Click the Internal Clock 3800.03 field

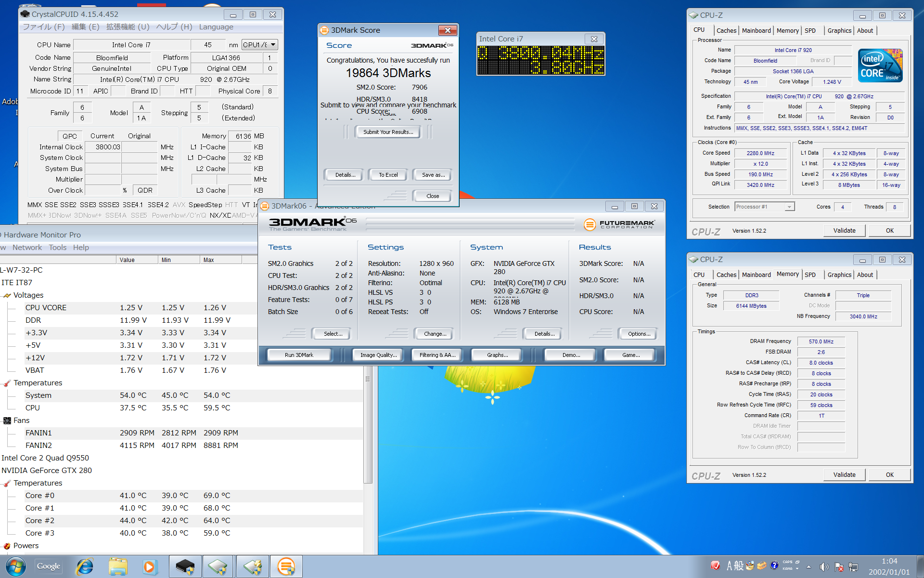pyautogui.click(x=103, y=147)
